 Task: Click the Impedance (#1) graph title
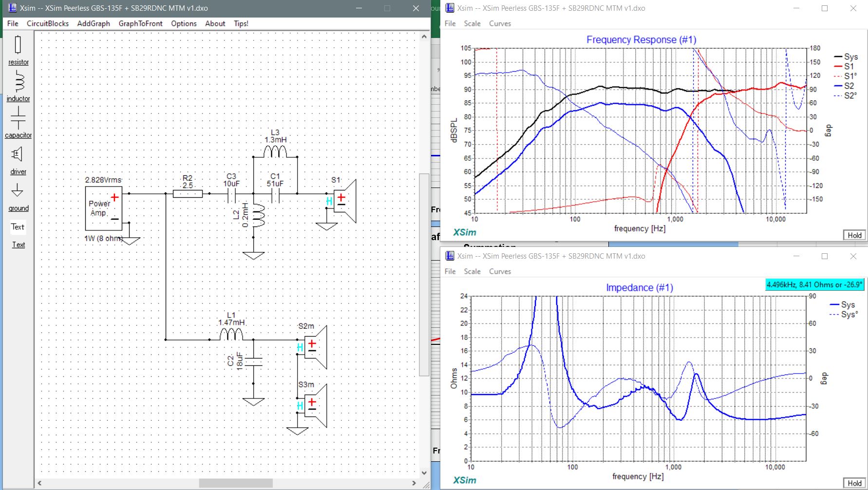[x=640, y=288]
